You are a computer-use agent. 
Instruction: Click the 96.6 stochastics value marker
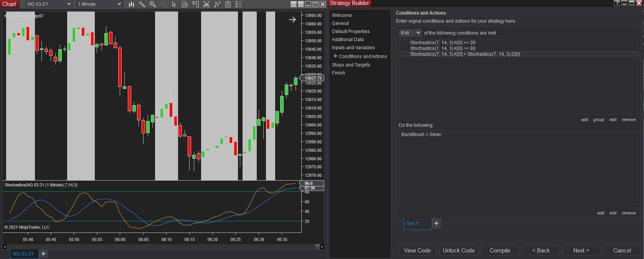point(312,183)
